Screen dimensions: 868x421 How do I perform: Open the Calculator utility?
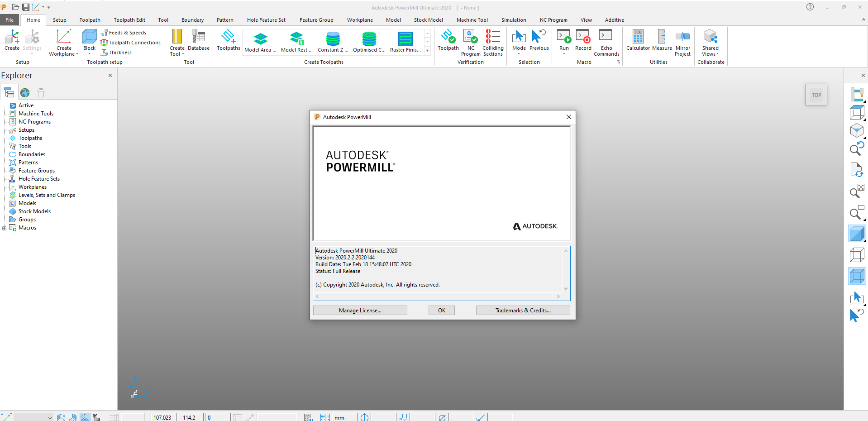pos(638,40)
